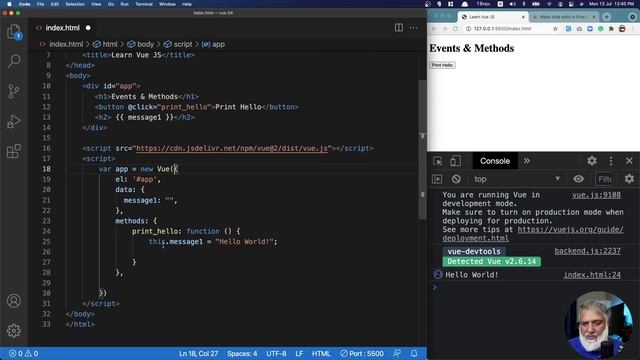This screenshot has height=360, width=640.
Task: Change language mode from HTML
Action: point(321,353)
